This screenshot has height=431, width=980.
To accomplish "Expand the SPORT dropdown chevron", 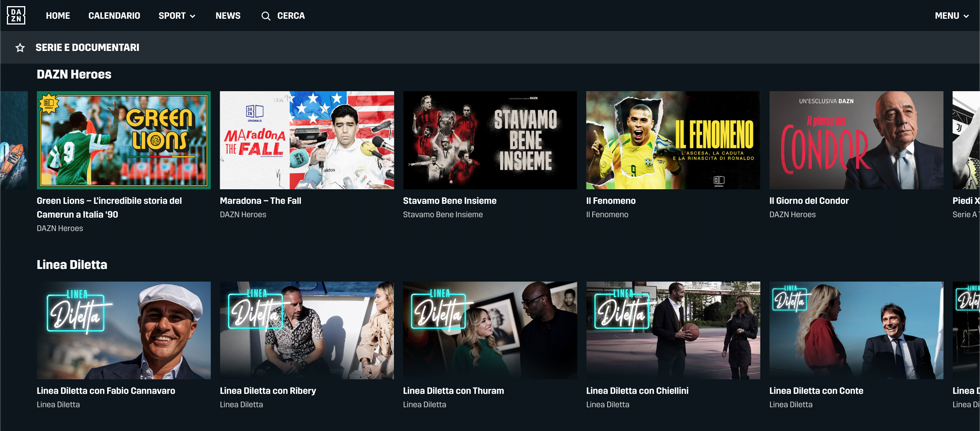I will 193,16.
